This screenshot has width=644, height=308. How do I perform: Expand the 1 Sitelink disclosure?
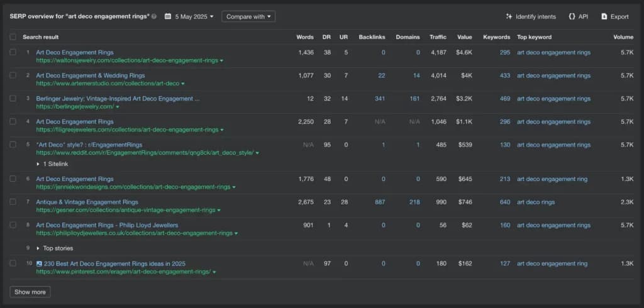(x=38, y=163)
